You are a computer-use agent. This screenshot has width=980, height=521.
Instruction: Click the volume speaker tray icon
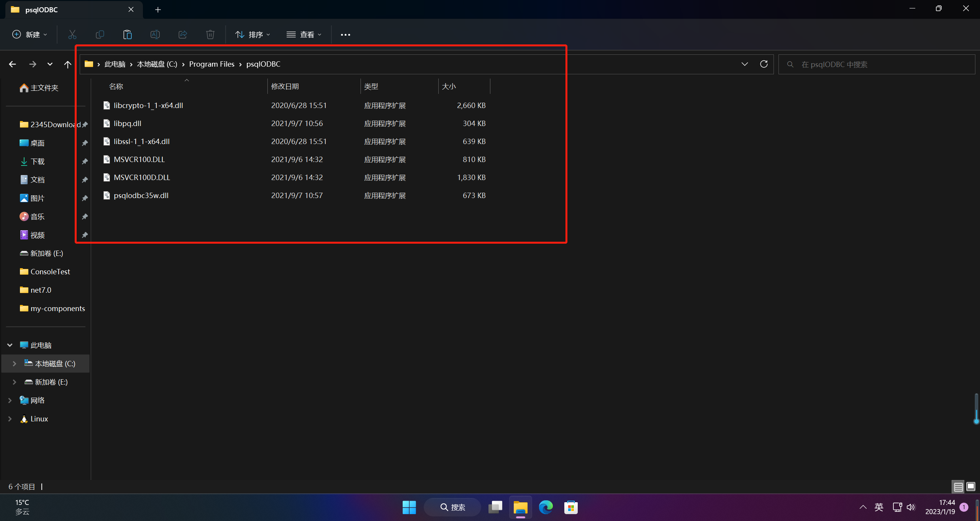911,507
